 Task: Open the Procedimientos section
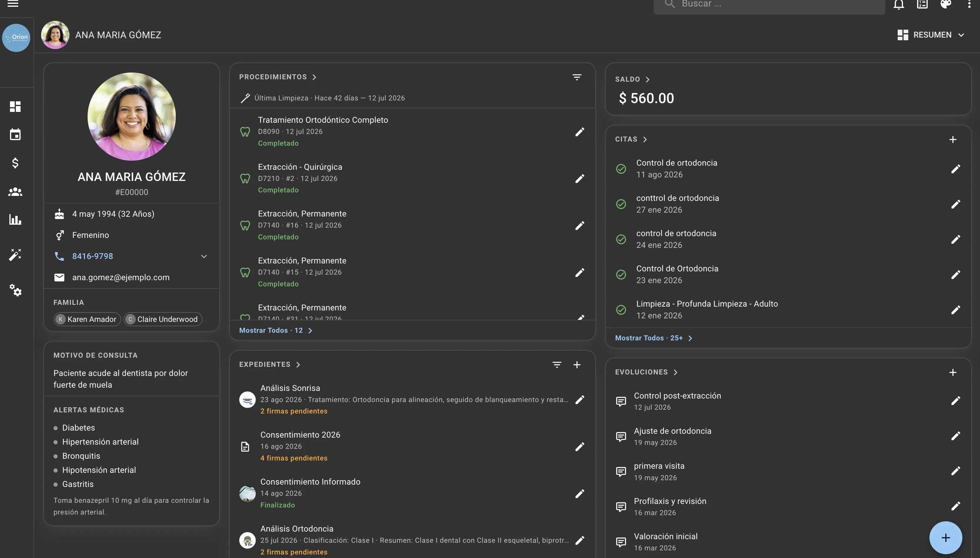[x=278, y=77]
